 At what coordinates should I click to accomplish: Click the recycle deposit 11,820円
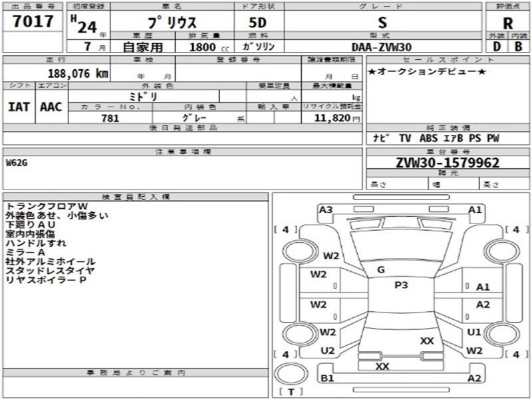coord(337,118)
